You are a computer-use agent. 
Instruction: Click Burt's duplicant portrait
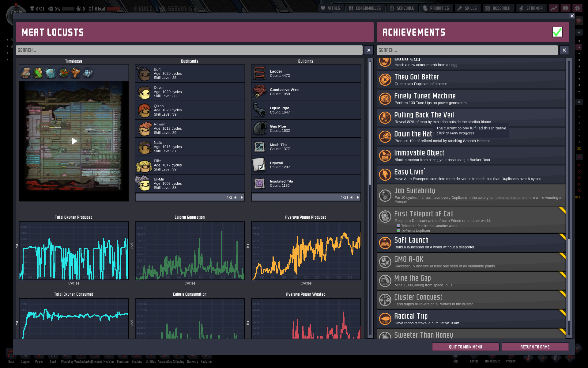click(144, 74)
